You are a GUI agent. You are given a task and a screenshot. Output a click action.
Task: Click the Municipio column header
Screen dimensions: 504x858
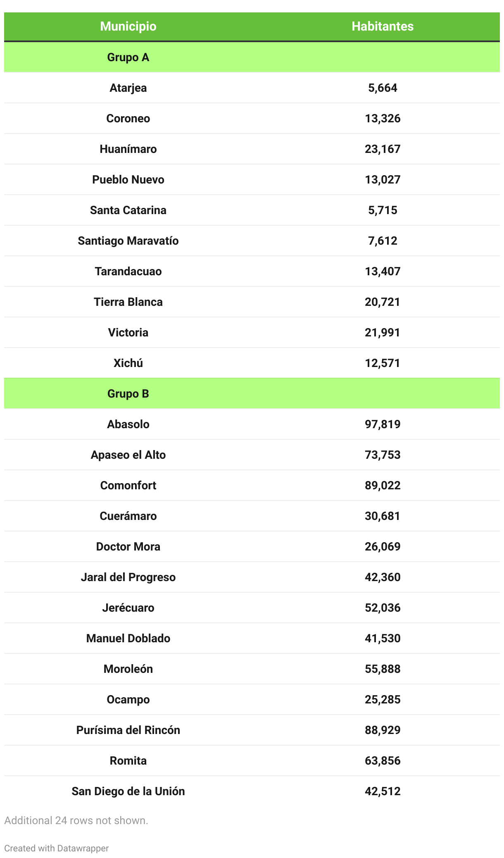pos(128,26)
